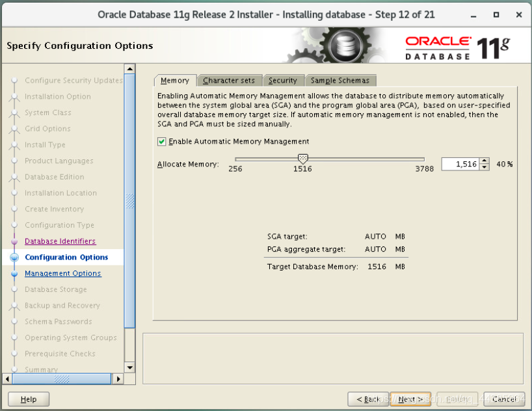Click the 'Operating System Groups' step text

click(71, 338)
